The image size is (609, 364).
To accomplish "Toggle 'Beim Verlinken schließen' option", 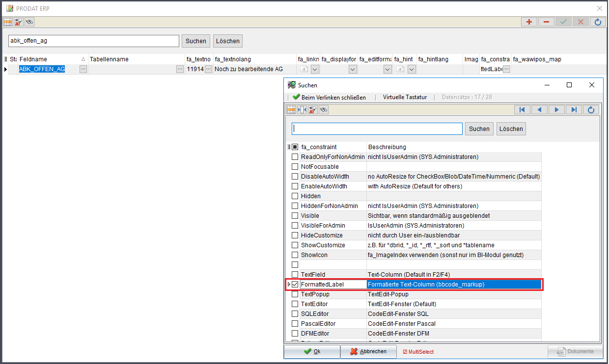I will coord(329,97).
